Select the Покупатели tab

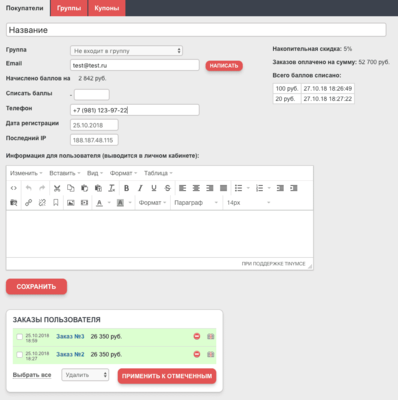[25, 8]
